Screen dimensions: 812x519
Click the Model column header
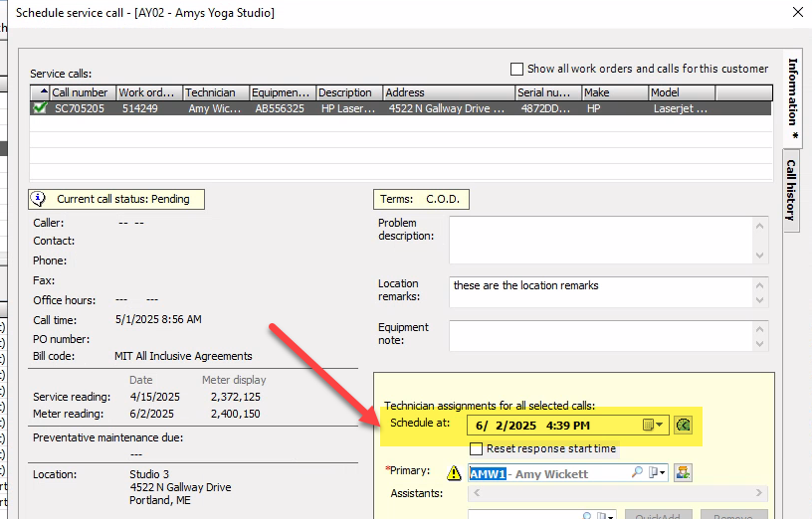pyautogui.click(x=682, y=92)
